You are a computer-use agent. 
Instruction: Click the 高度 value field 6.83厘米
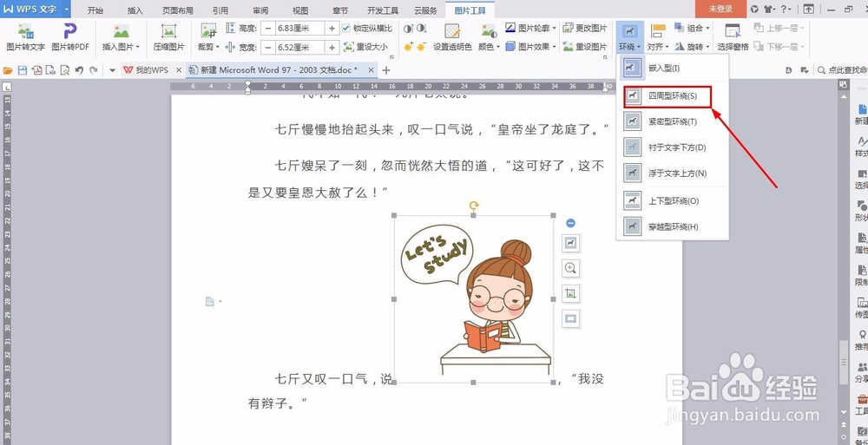pyautogui.click(x=300, y=29)
